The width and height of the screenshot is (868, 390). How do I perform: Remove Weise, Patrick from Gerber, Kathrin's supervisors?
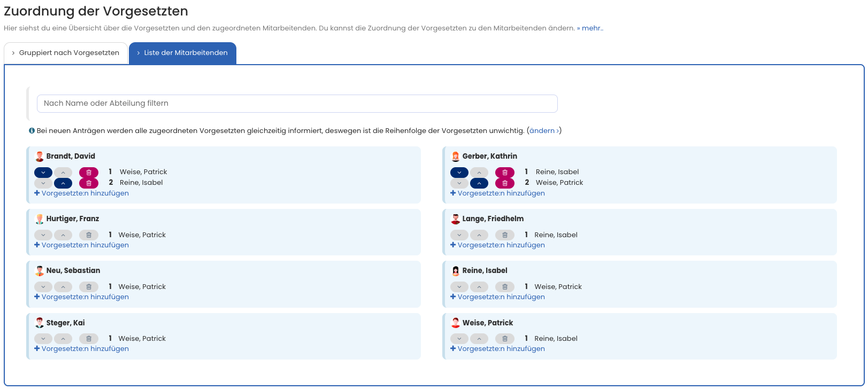click(x=504, y=183)
